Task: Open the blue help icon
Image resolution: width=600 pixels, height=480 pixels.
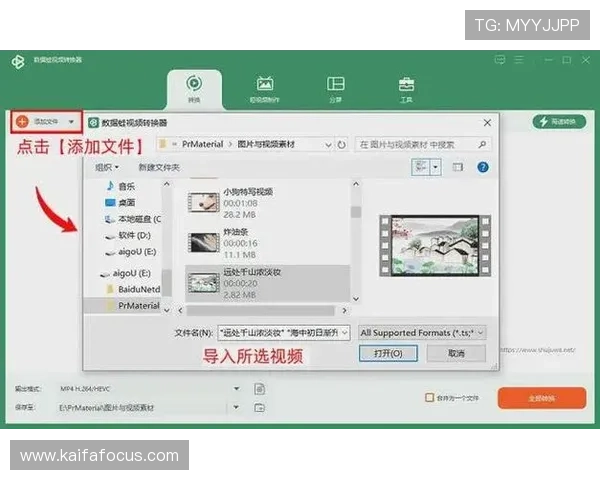Action: point(483,167)
